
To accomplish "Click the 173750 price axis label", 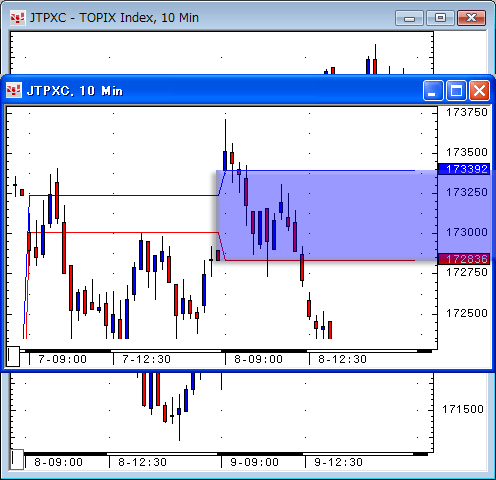I will (467, 112).
